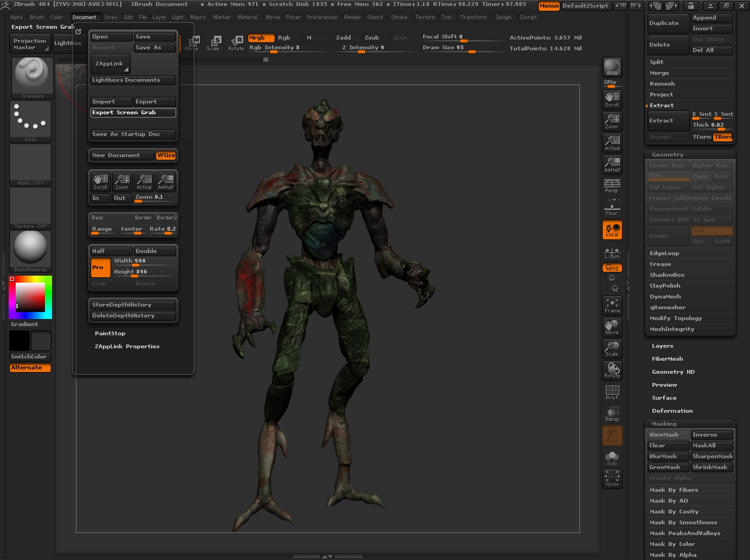750x560 pixels.
Task: Toggle WSize in Document palette
Action: point(166,155)
